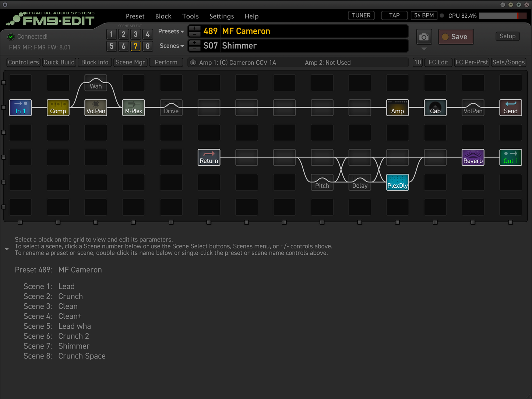This screenshot has height=399, width=532.
Task: Select the VolPan block next to Comp
Action: click(96, 107)
